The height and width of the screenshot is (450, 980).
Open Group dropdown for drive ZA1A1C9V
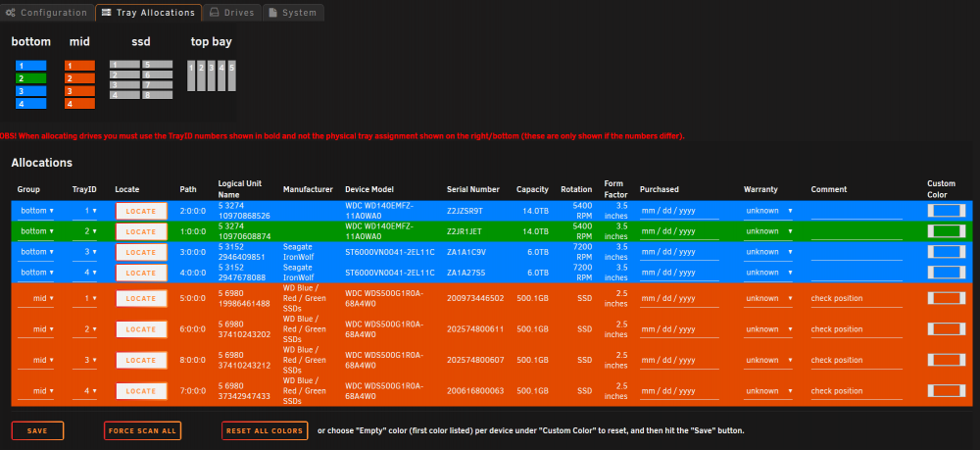(35, 252)
